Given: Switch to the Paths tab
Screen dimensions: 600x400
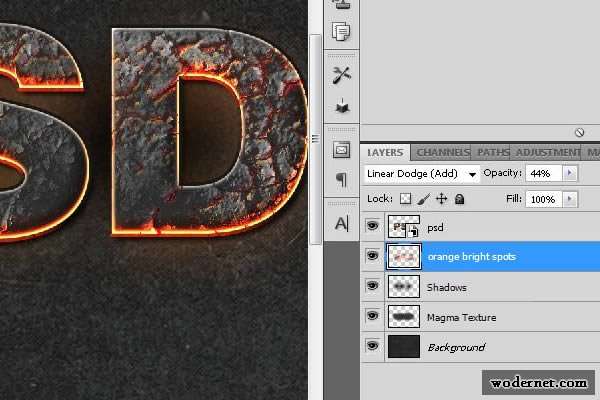Looking at the screenshot, I should [x=492, y=153].
